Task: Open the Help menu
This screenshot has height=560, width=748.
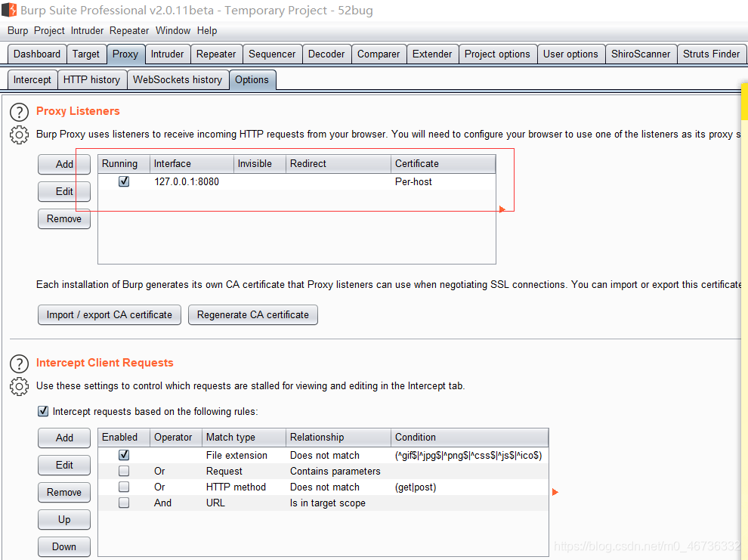Action: pos(206,30)
